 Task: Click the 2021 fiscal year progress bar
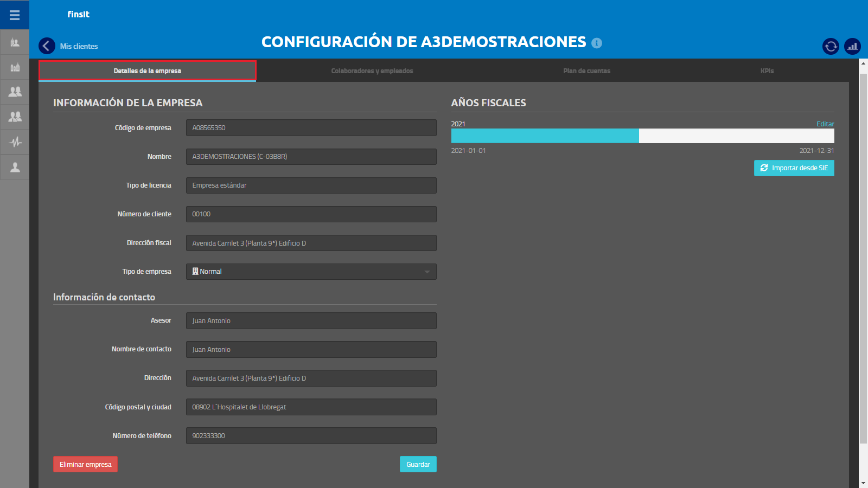643,136
